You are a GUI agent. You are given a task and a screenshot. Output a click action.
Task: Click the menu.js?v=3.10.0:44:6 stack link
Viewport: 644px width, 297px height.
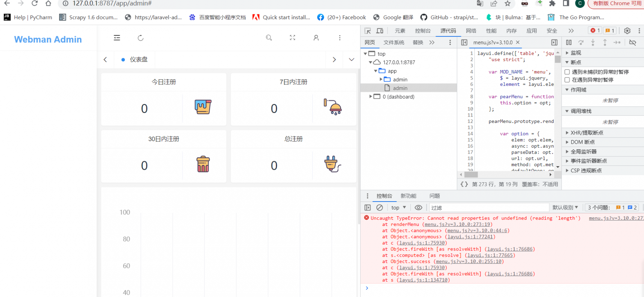point(477,231)
